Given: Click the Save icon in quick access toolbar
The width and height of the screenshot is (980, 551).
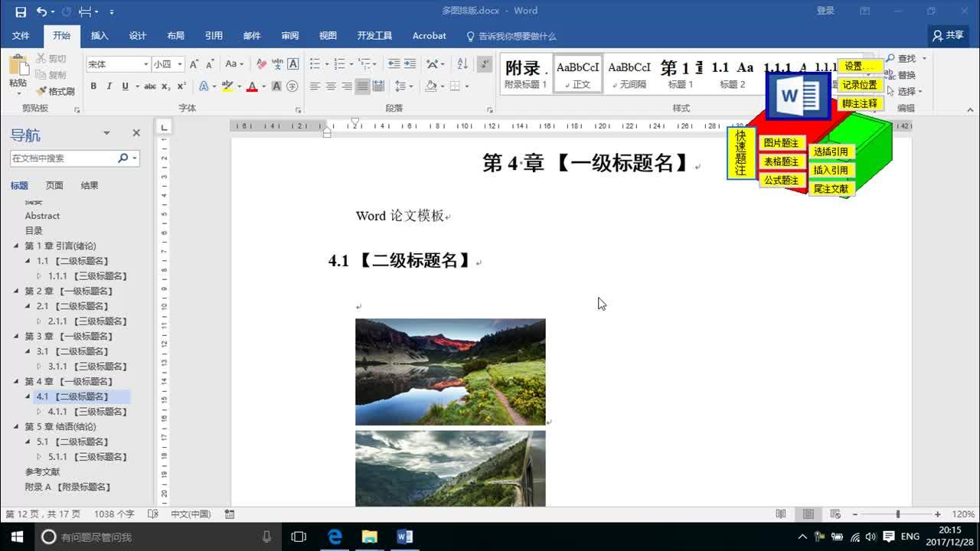Looking at the screenshot, I should coord(21,11).
